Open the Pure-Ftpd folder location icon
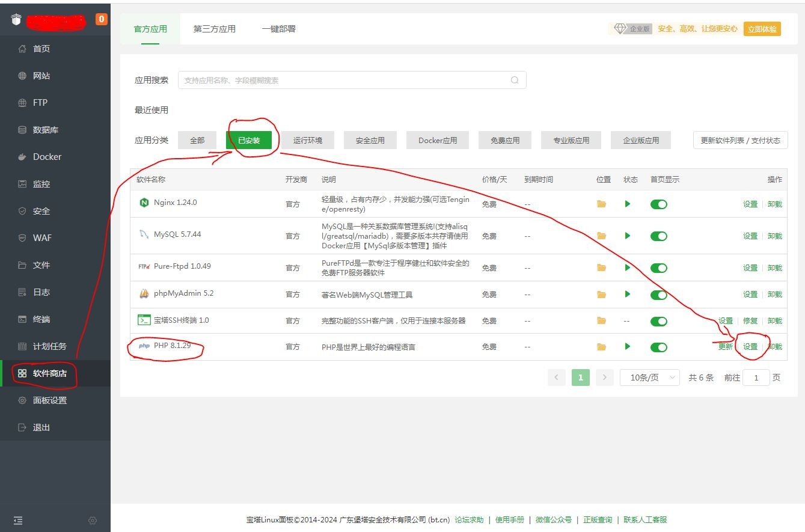Viewport: 805px width, 532px height. 601,268
